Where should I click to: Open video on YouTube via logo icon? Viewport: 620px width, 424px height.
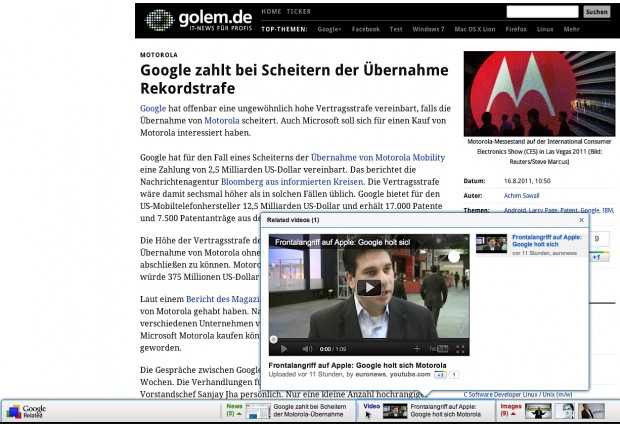click(x=439, y=348)
